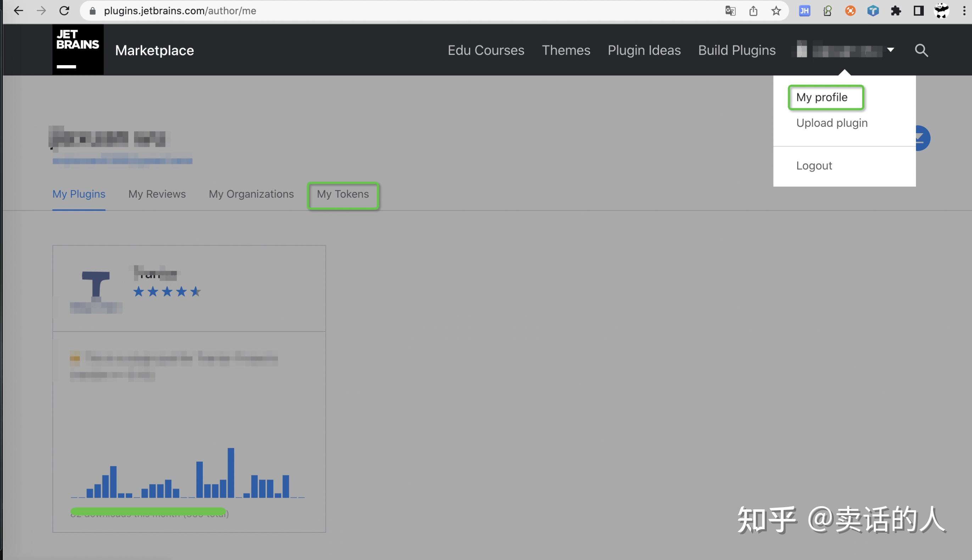The width and height of the screenshot is (972, 560).
Task: Open the Marketplace search icon
Action: (921, 50)
